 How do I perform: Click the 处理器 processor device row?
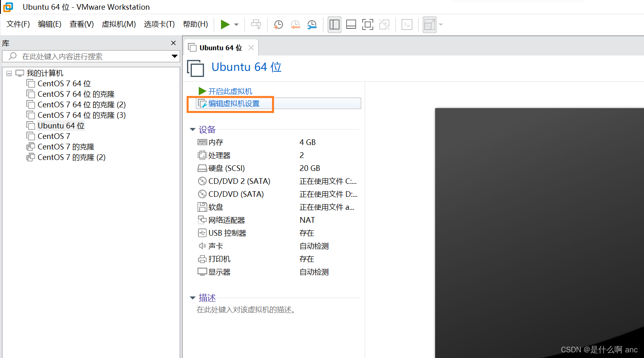pos(278,156)
